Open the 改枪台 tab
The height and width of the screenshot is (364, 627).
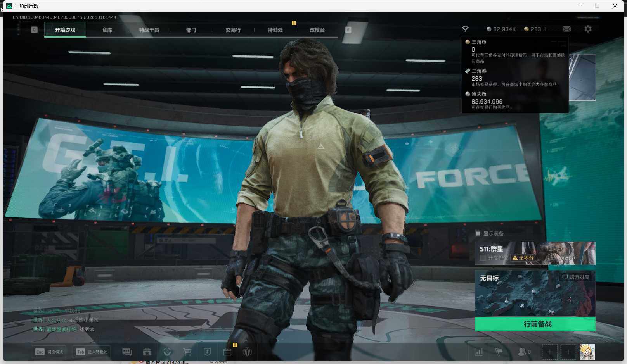click(x=317, y=30)
